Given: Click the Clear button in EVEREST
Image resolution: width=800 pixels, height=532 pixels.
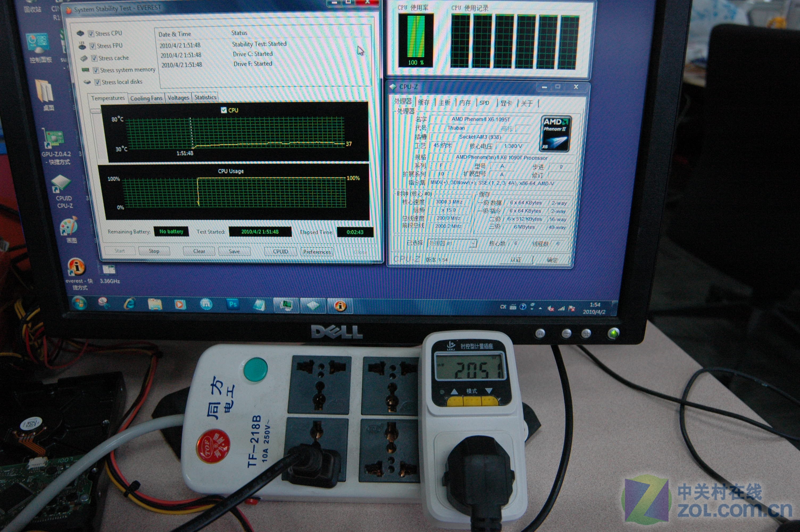Looking at the screenshot, I should [199, 251].
